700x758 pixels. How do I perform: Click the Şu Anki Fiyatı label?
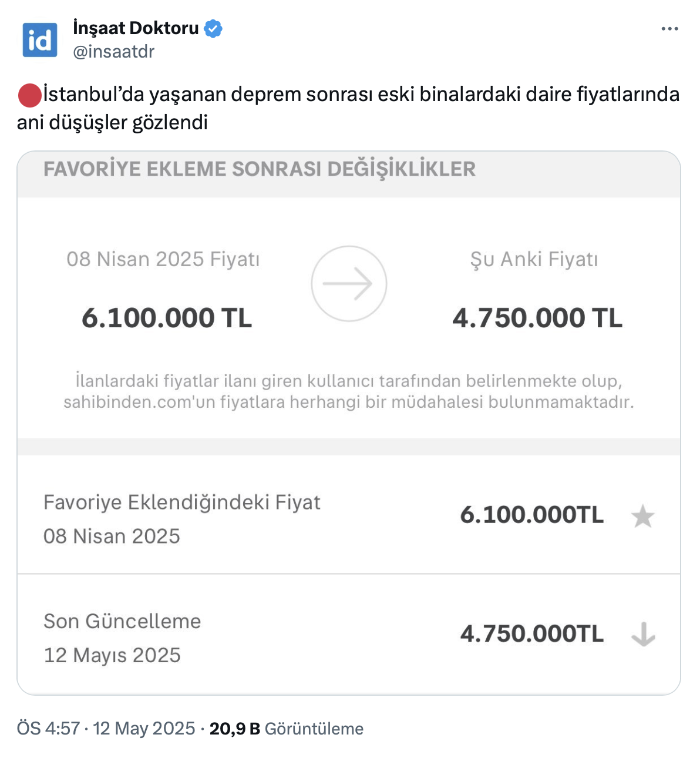[534, 259]
